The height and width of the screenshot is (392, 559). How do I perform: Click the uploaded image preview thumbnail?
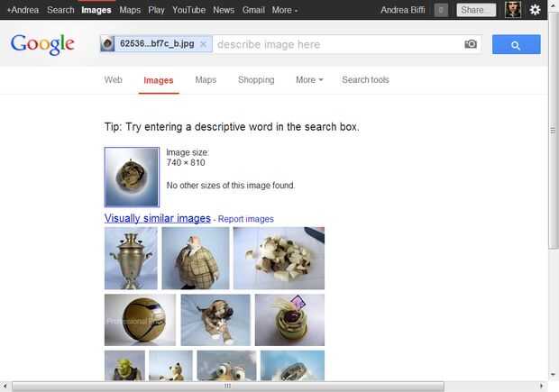tap(132, 178)
